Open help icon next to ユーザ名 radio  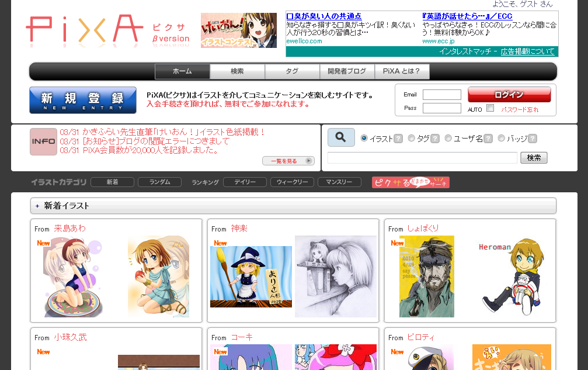[488, 139]
